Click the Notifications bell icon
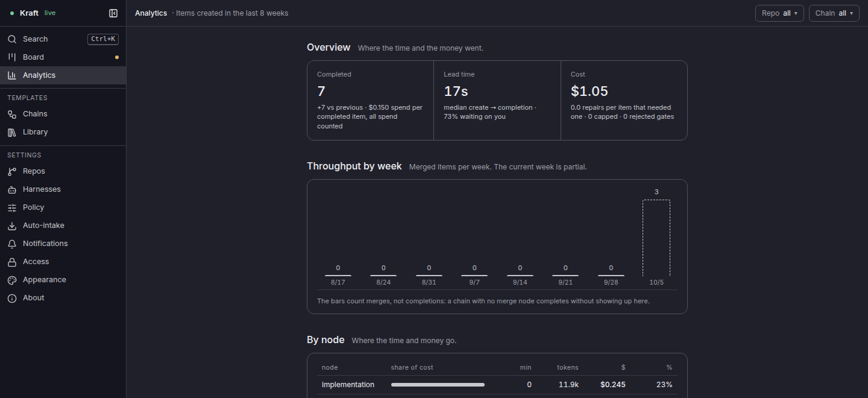The image size is (868, 398). coord(11,244)
